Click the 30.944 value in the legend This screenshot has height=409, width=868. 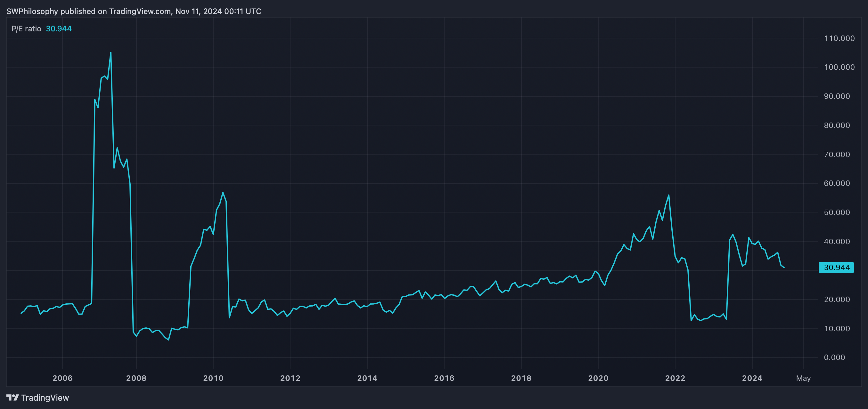click(59, 28)
